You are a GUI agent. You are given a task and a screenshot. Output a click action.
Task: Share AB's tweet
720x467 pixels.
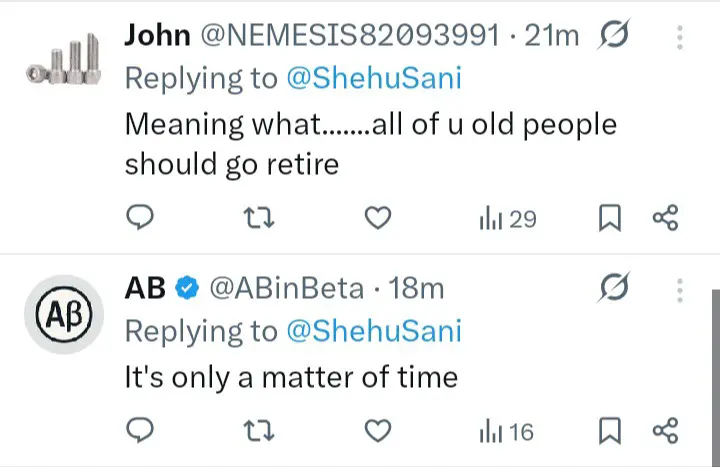665,431
